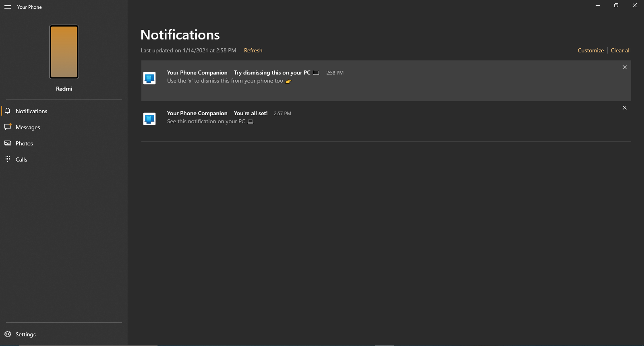Click the 2:57 PM timestamp
The image size is (644, 346).
tap(282, 114)
